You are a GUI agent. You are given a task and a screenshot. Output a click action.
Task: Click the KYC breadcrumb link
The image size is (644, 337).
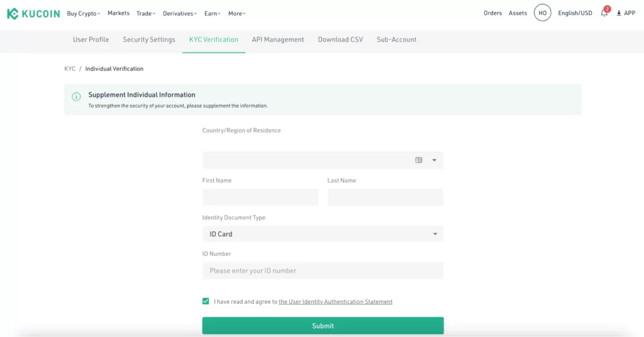[70, 69]
